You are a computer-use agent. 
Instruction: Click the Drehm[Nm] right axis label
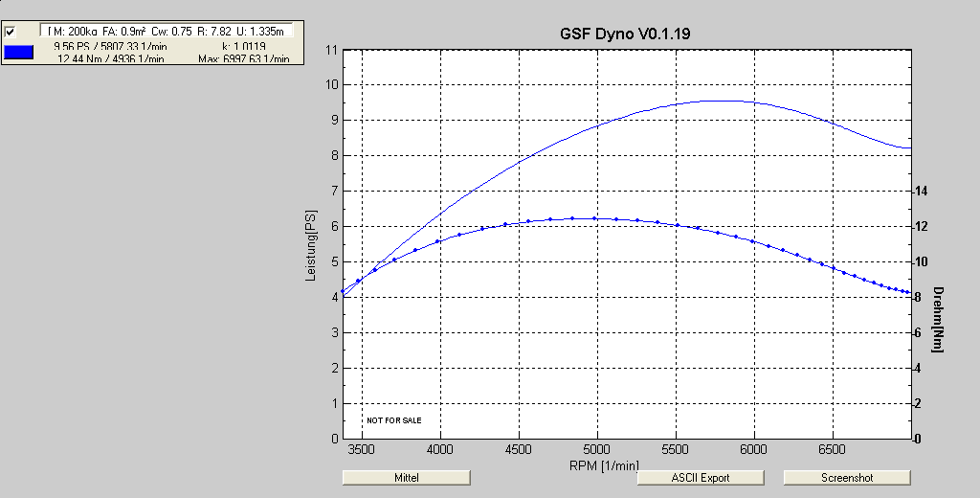(939, 319)
